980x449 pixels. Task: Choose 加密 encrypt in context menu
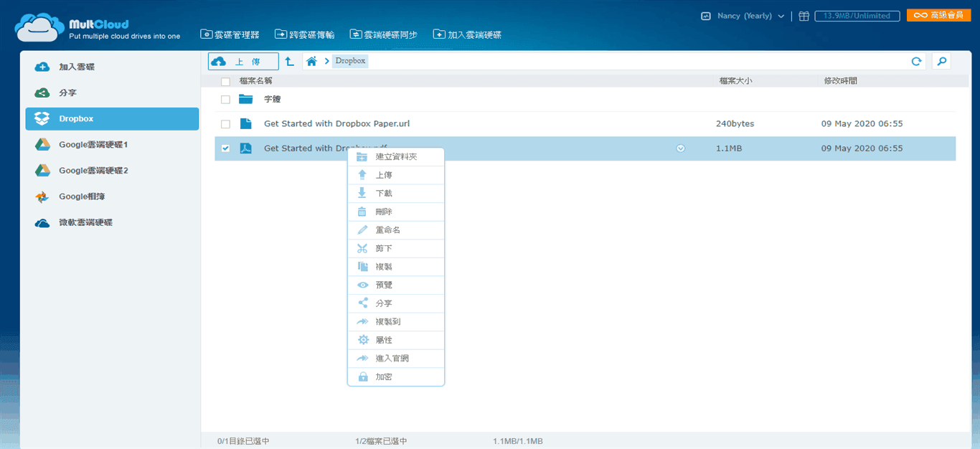[x=396, y=377]
